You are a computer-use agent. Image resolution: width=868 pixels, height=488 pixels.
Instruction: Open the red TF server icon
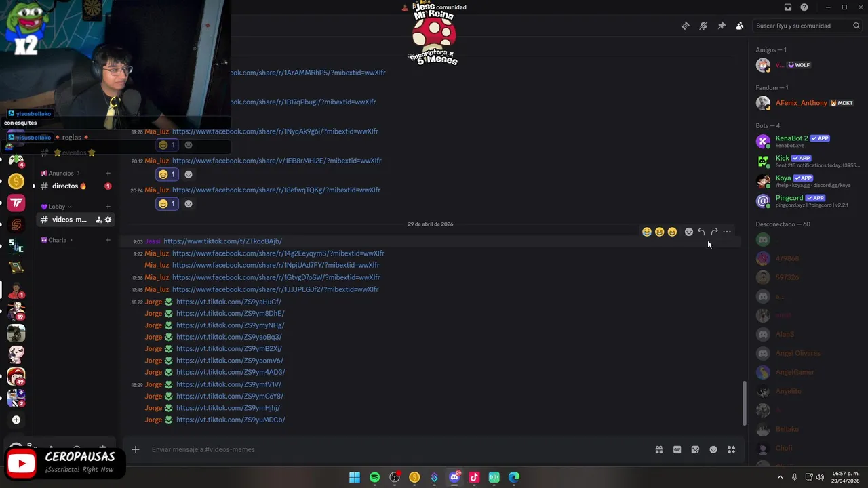[16, 203]
